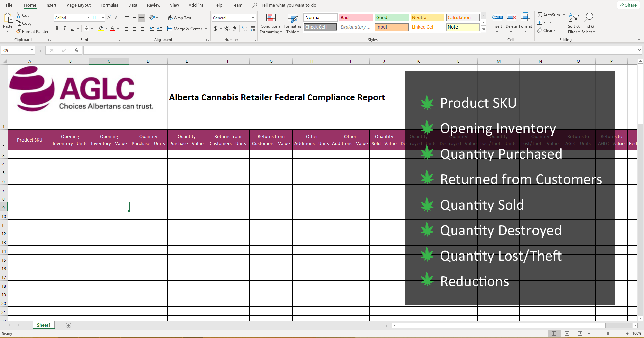
Task: Open the Name Box dropdown arrow
Action: [x=32, y=50]
